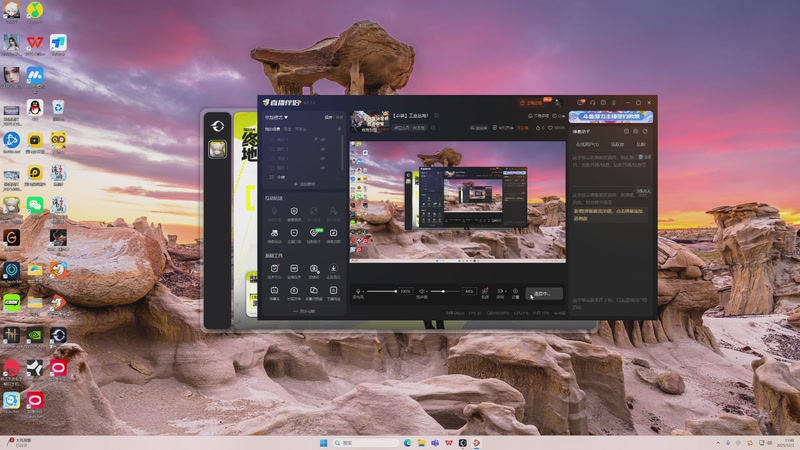800x450 pixels.
Task: Adjust the speaker volume slider
Action: point(445,291)
